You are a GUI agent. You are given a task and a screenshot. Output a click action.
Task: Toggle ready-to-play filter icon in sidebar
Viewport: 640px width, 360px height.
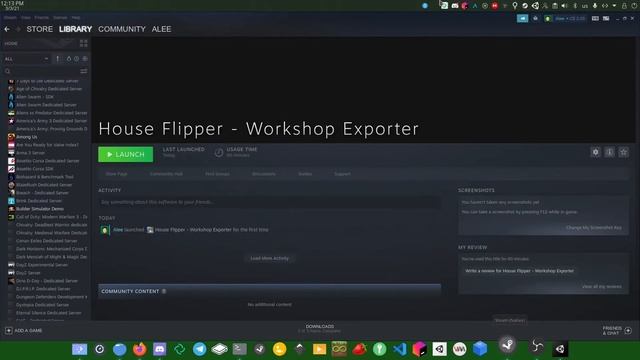point(85,59)
